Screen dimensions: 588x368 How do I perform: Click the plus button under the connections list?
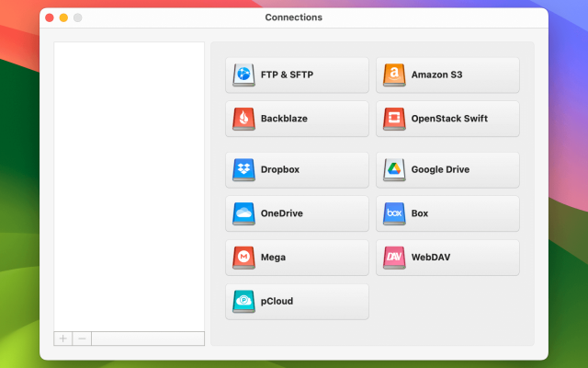63,339
